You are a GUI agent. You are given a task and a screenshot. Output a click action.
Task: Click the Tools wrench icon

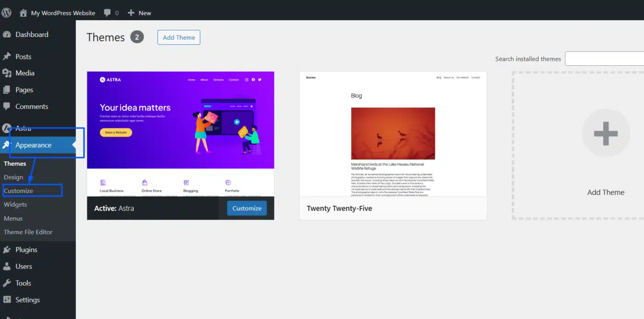(x=7, y=283)
